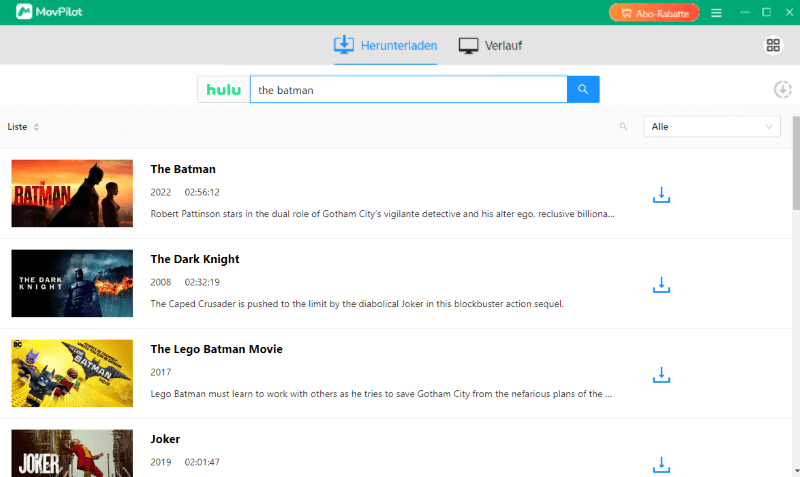The height and width of the screenshot is (477, 800).
Task: Click the title 'The Lego Batman Movie'
Action: [216, 349]
